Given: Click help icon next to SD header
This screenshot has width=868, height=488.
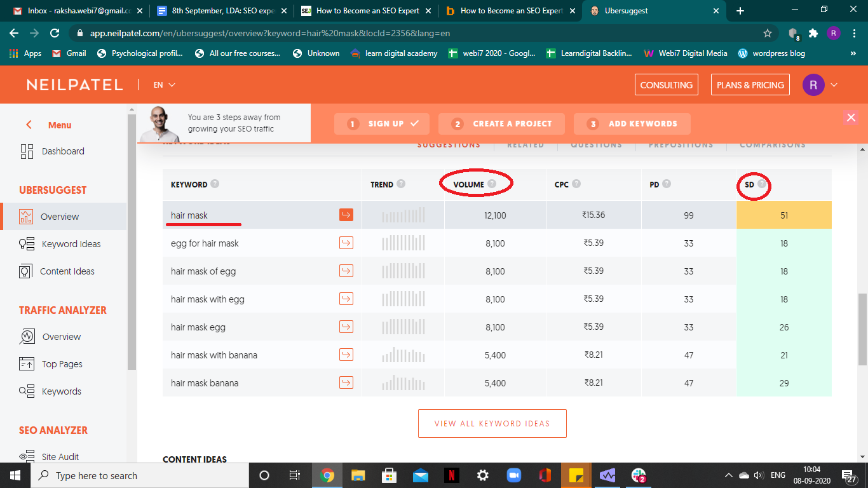Looking at the screenshot, I should [x=761, y=184].
